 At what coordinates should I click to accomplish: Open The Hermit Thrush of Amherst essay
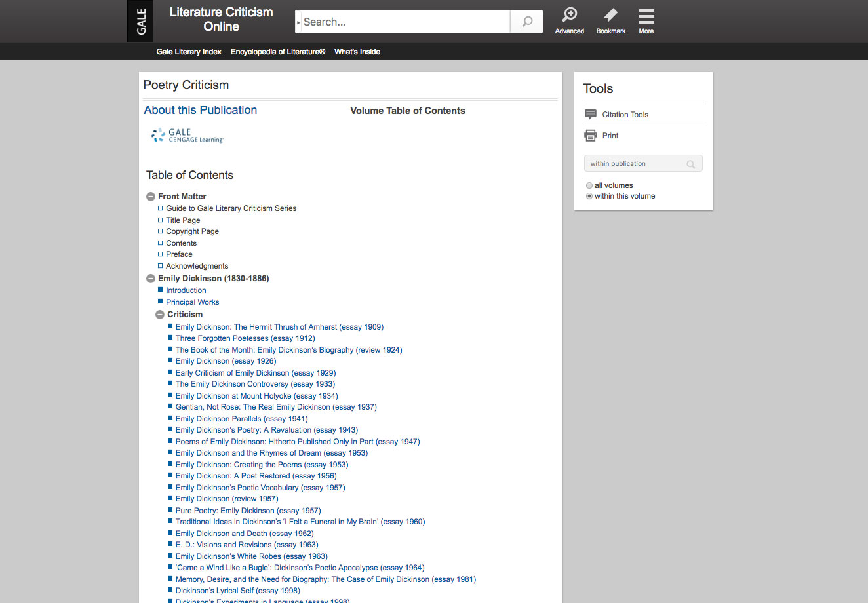[280, 327]
